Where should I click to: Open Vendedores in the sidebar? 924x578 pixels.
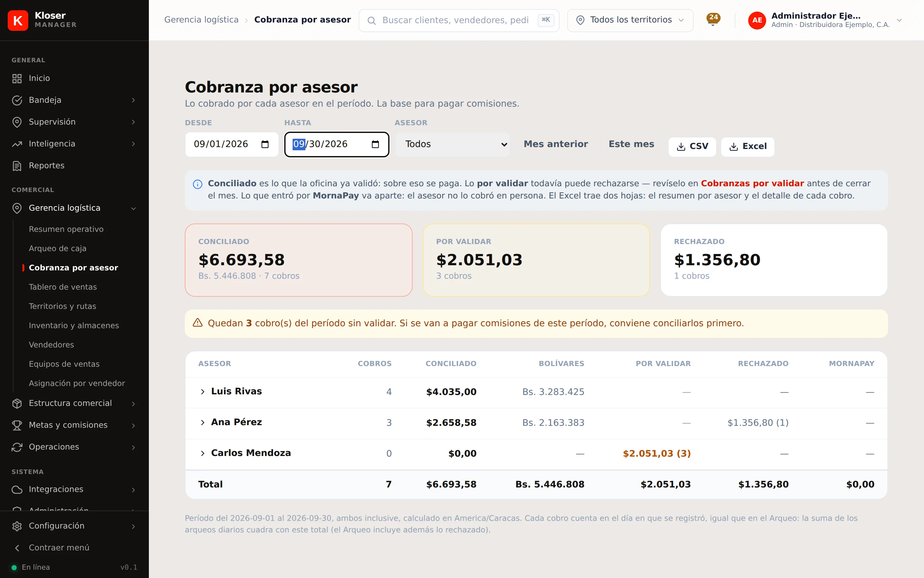(52, 345)
